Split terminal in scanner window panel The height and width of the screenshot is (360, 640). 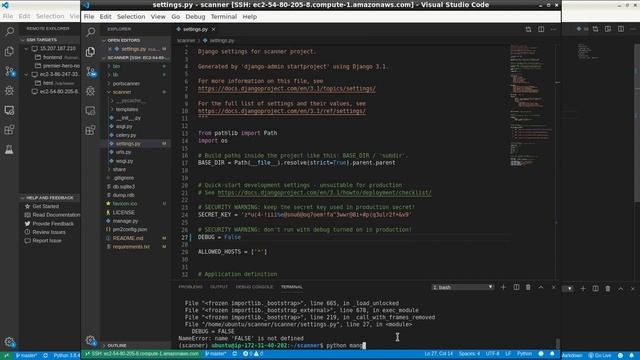click(x=516, y=287)
